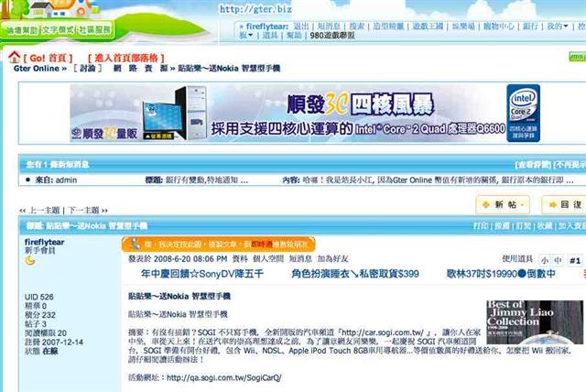Click the orange 即時通 notice banner
Screen dimensions: 586x392
pos(218,245)
